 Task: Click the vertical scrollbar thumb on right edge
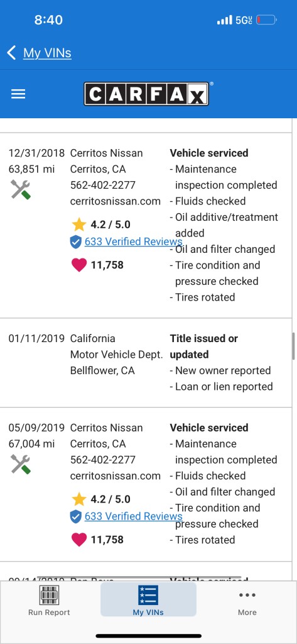pos(294,346)
